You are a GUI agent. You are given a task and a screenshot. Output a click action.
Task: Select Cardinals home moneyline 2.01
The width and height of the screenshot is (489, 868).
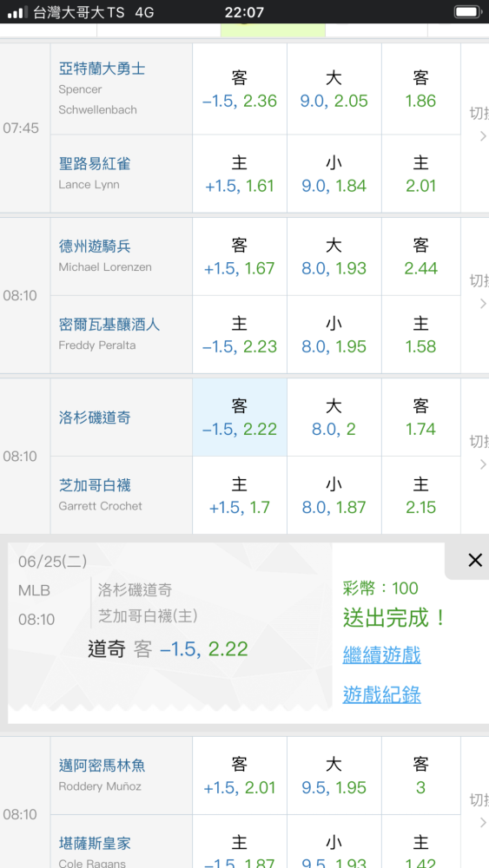(421, 174)
